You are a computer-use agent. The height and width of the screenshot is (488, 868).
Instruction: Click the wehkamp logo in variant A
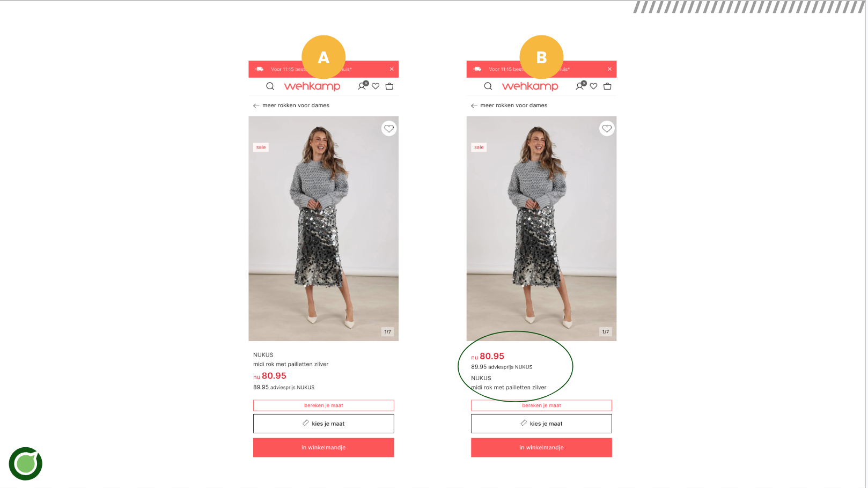point(312,86)
